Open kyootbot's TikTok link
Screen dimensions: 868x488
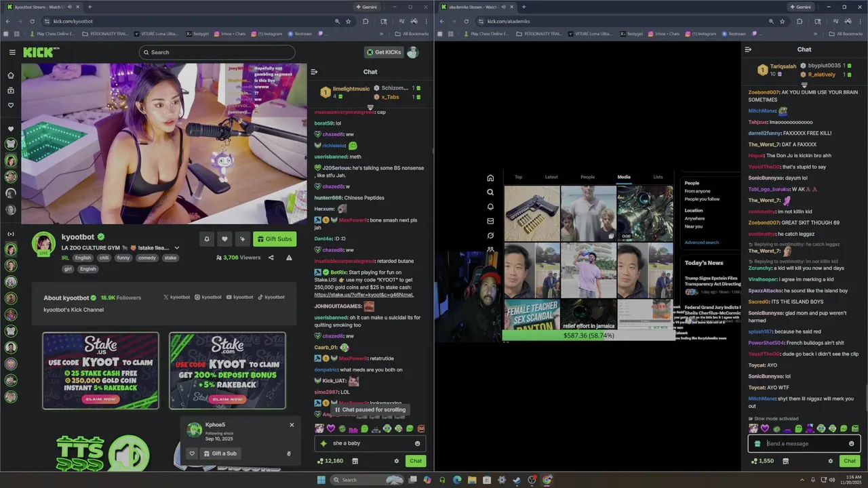pyautogui.click(x=271, y=297)
